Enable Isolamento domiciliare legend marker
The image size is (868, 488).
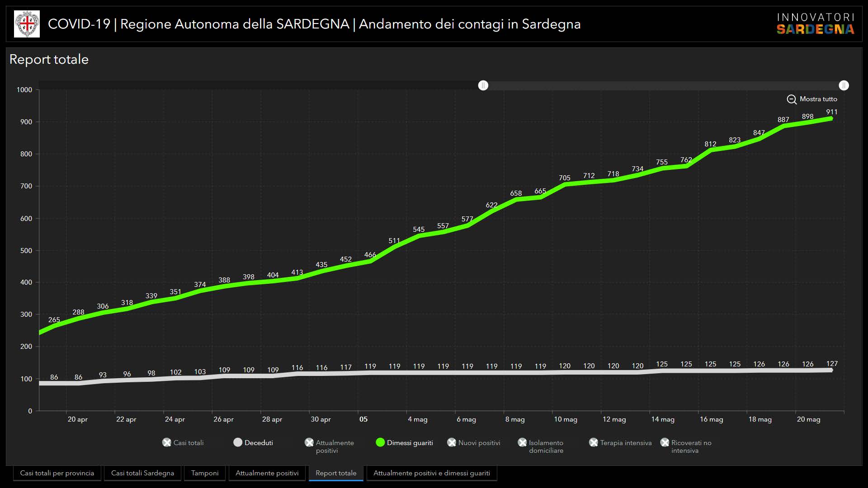click(x=522, y=442)
